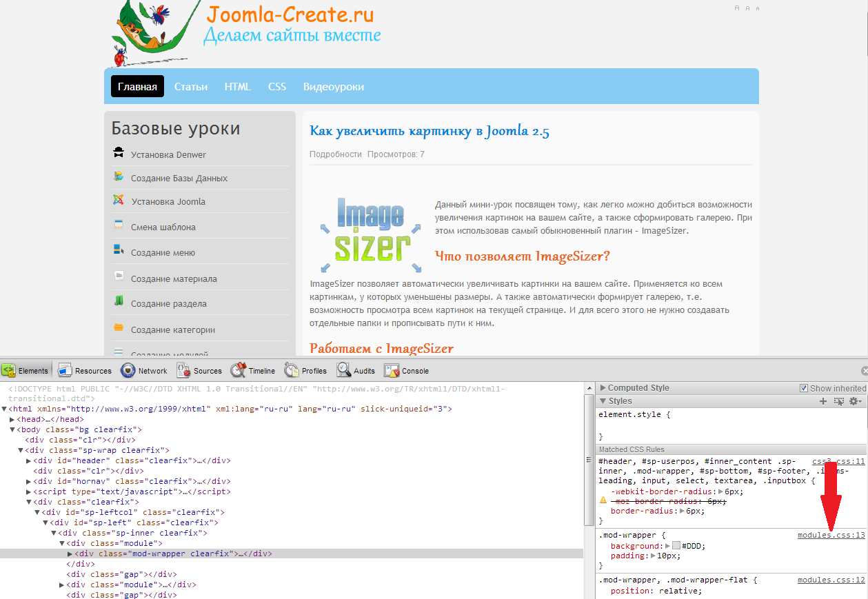The image size is (868, 599).
Task: Expand the div id="hornav" node arrow
Action: point(28,482)
